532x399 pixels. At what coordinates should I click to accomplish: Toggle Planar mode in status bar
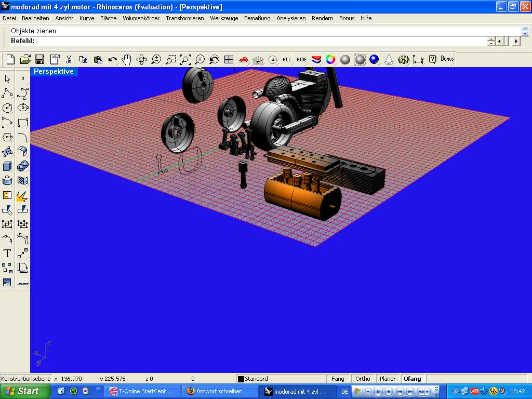tap(388, 379)
